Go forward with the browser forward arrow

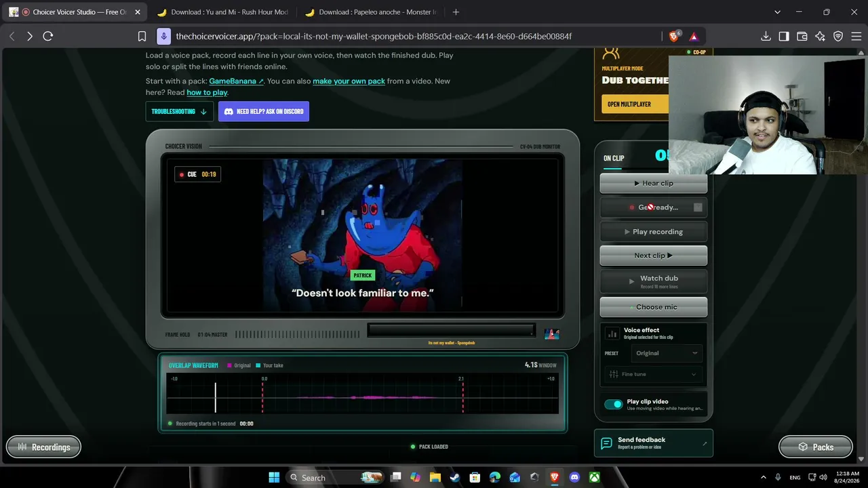coord(30,37)
